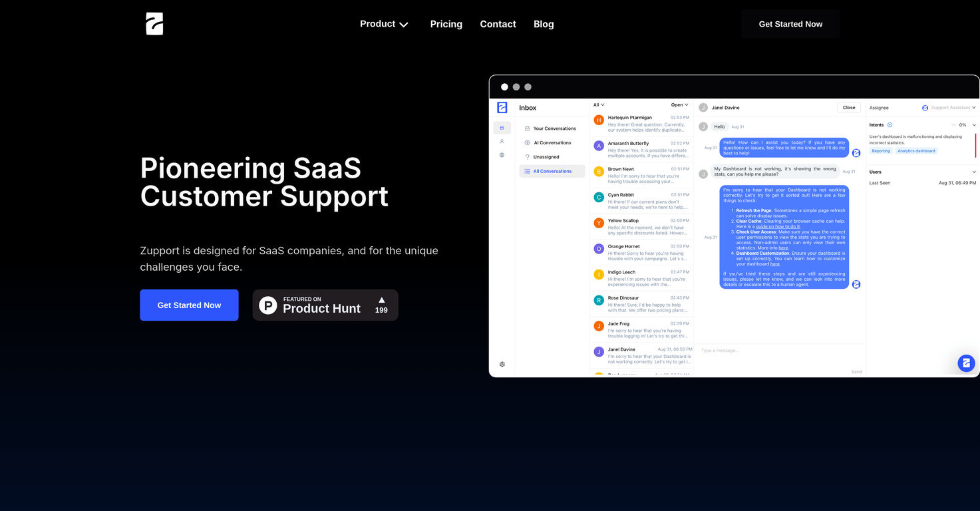Open the Open status dropdown
Image resolution: width=980 pixels, height=511 pixels.
[679, 105]
